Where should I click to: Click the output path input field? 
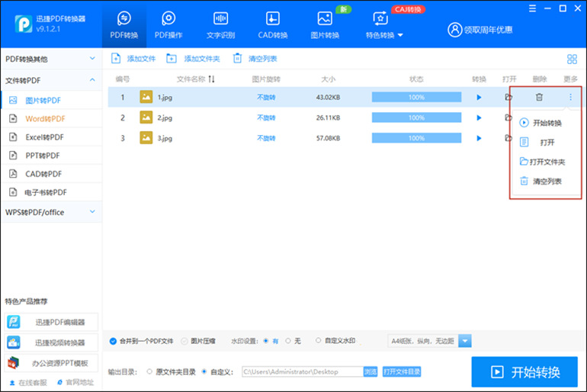303,371
